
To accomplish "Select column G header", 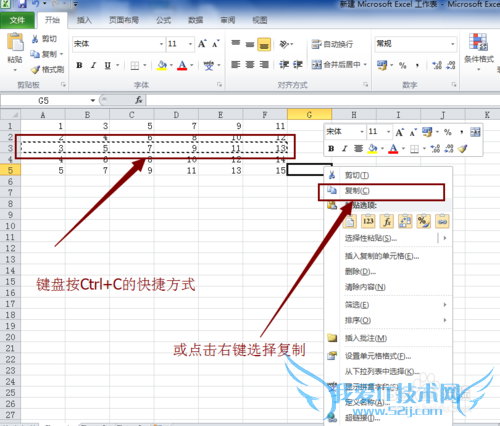I will 309,115.
